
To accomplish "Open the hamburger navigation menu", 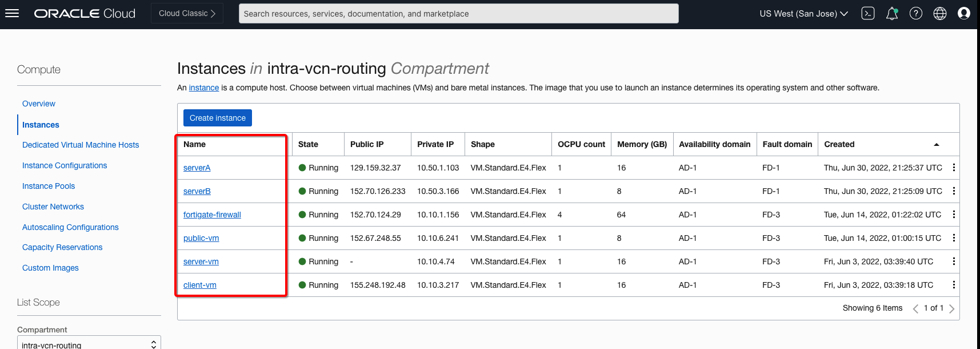I will coord(12,13).
